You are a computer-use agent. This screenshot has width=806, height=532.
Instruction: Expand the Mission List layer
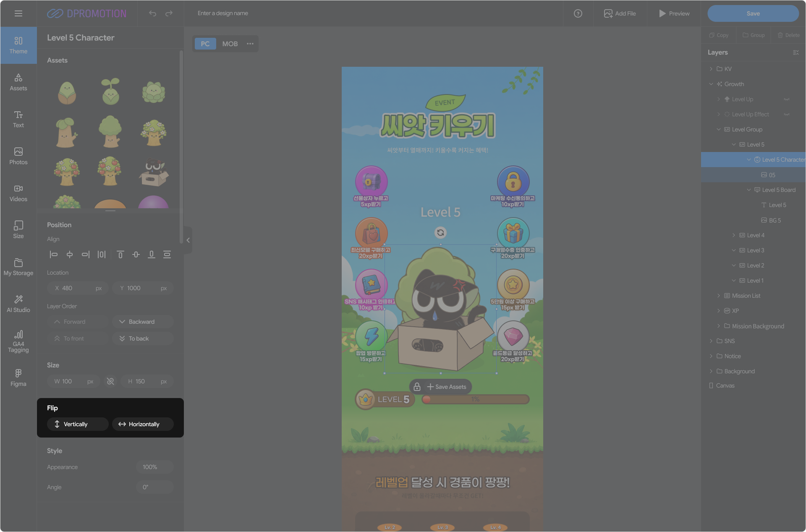tap(718, 296)
